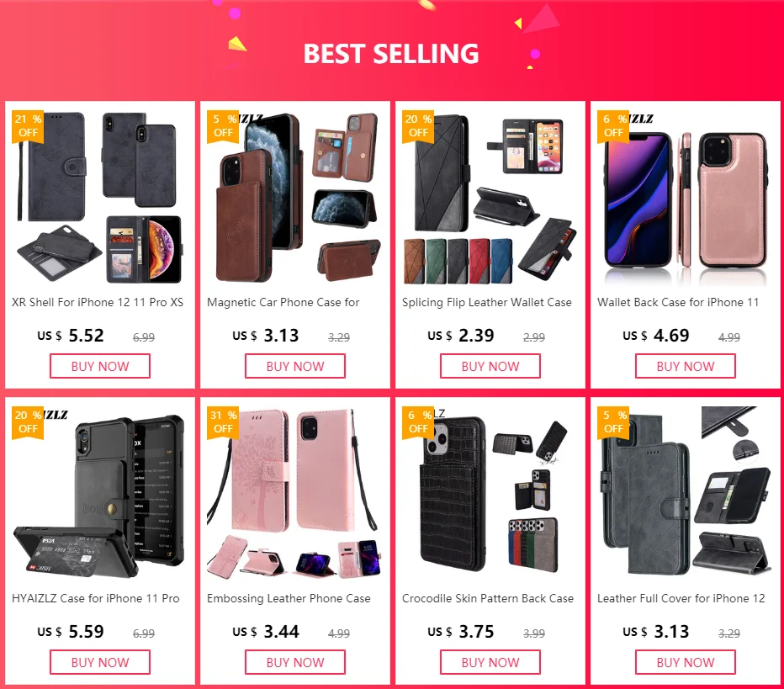Click Buy Now under Magnetic Car Phone Case
Viewport: 784px width, 689px height.
tap(295, 366)
